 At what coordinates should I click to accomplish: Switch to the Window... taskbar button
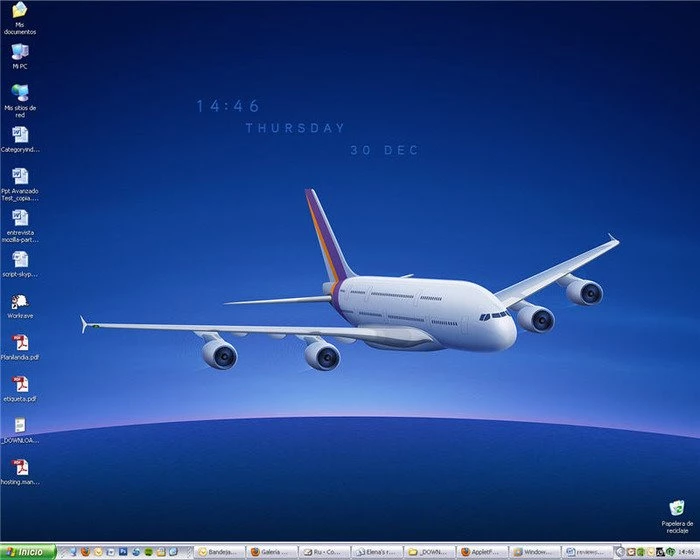coord(534,552)
